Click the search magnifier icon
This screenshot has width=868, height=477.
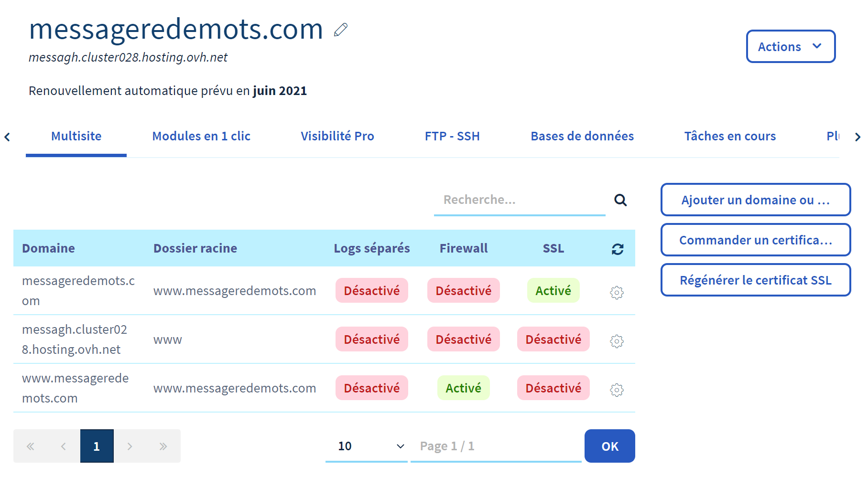point(620,200)
